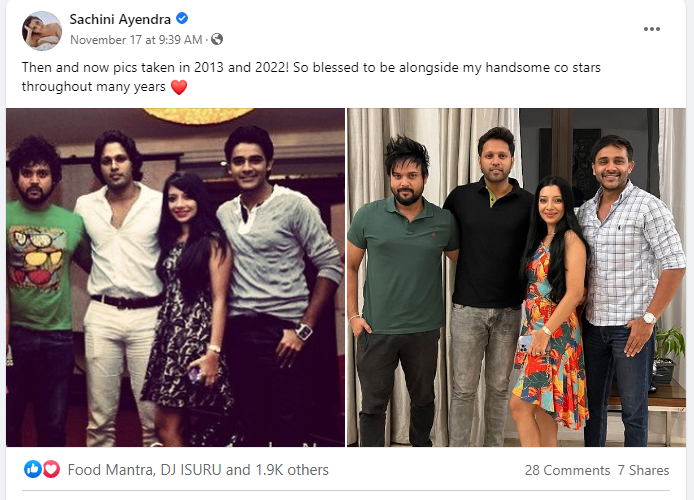Image resolution: width=694 pixels, height=500 pixels.
Task: Click the public globe audience icon
Action: 217,40
